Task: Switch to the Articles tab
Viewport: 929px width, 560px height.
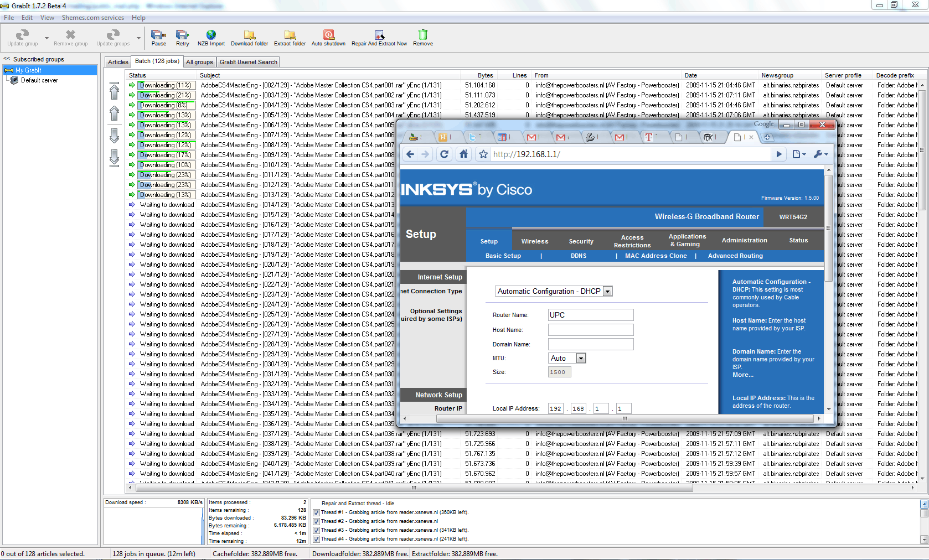Action: [x=118, y=62]
